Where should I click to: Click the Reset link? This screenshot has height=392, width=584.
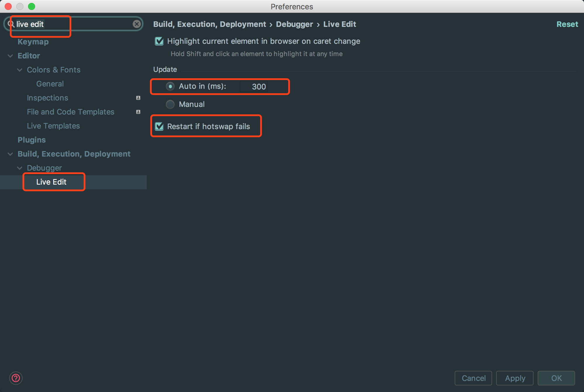pyautogui.click(x=567, y=24)
